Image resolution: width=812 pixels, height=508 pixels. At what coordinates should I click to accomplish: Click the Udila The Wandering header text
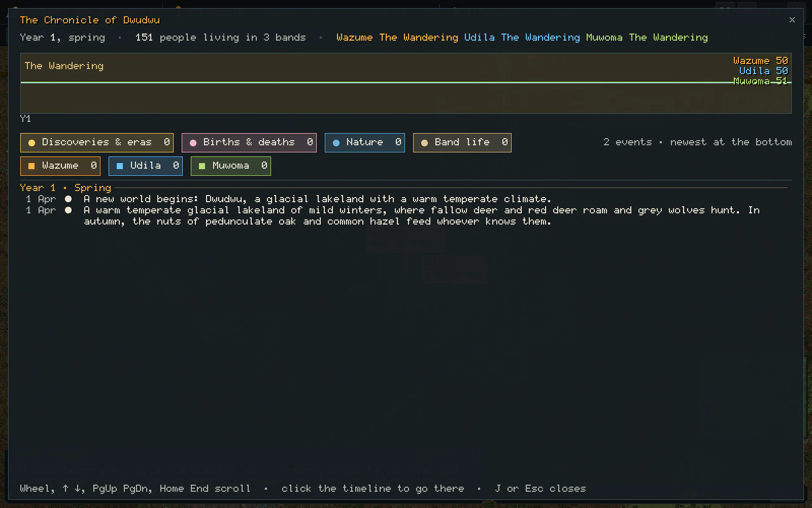click(522, 38)
